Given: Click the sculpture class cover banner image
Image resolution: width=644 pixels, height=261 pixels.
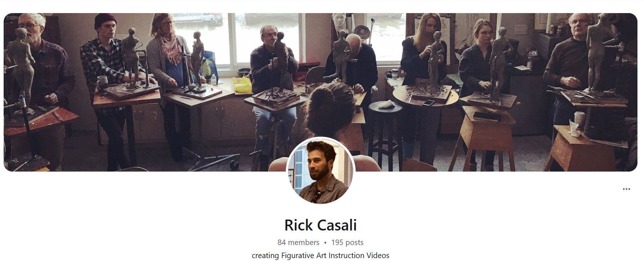Looking at the screenshot, I should [x=320, y=92].
